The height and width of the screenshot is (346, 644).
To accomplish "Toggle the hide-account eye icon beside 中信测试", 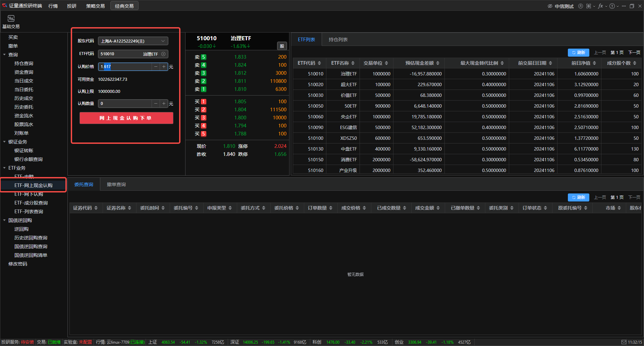I will pos(550,6).
